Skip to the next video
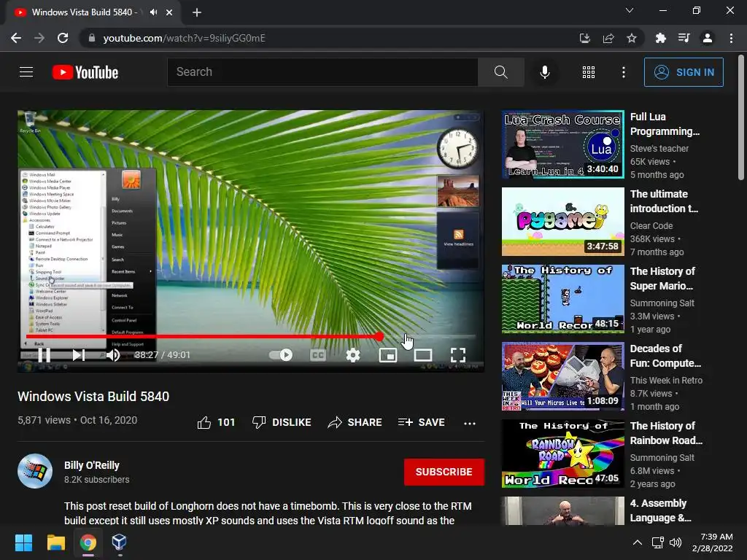The width and height of the screenshot is (747, 560). 79,355
